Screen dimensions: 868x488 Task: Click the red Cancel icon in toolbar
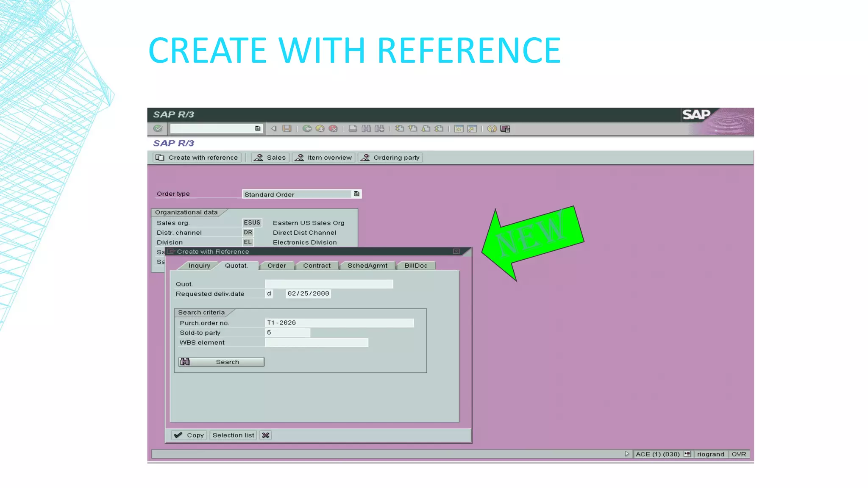point(334,128)
